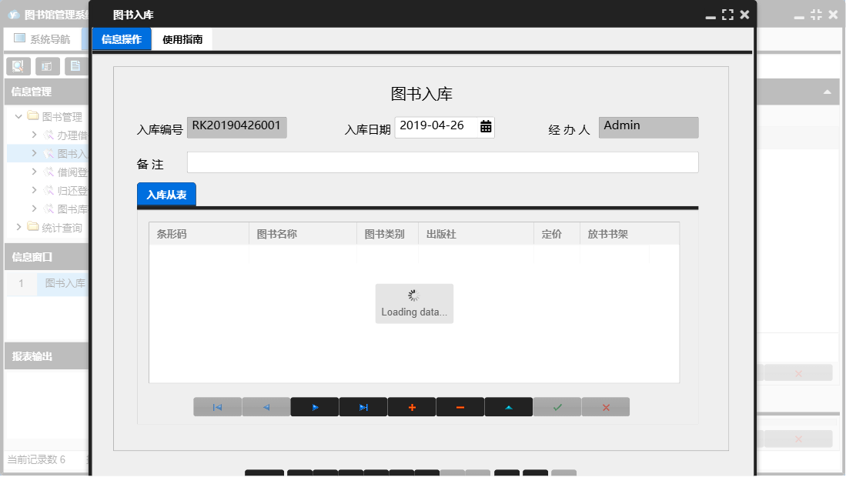
Task: Click the blue triangle edit icon
Action: pos(508,406)
